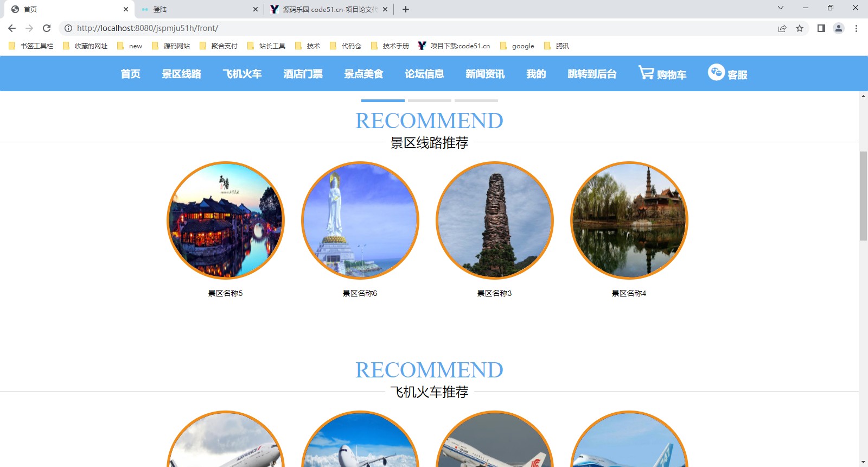The height and width of the screenshot is (467, 868).
Task: Open 景区线路 in the navigation bar
Action: coord(181,74)
